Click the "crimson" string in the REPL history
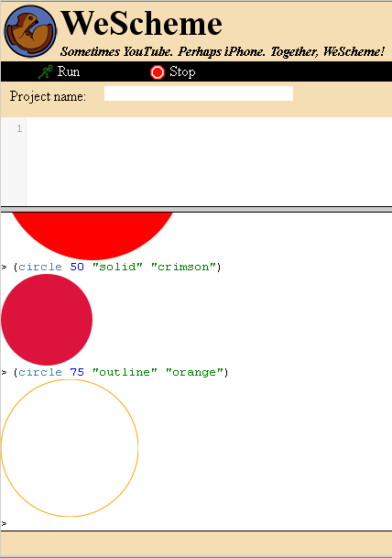This screenshot has width=392, height=558. click(183, 267)
